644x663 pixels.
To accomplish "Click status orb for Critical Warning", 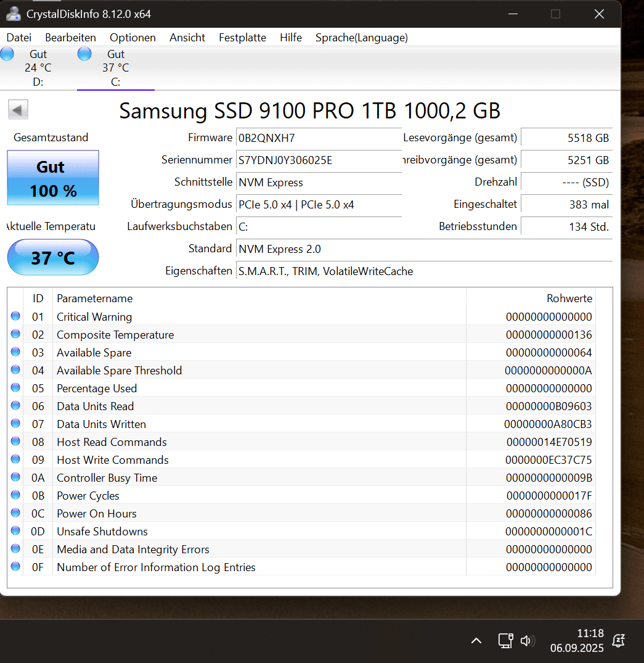I will [x=15, y=316].
